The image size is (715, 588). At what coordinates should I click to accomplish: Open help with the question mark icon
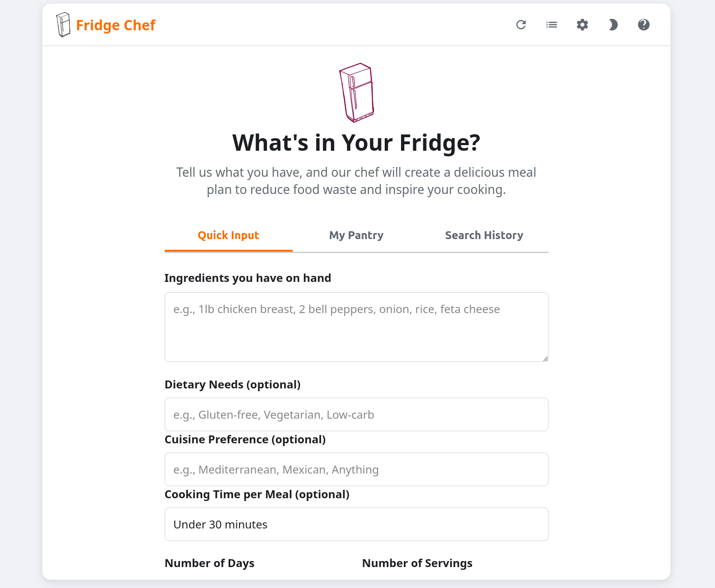coord(644,25)
